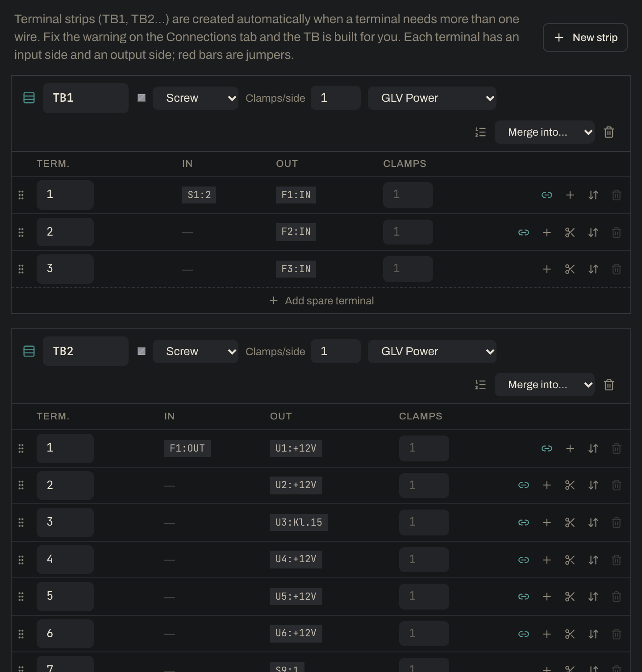
Task: Click the S1:2 input tag
Action: pos(199,195)
